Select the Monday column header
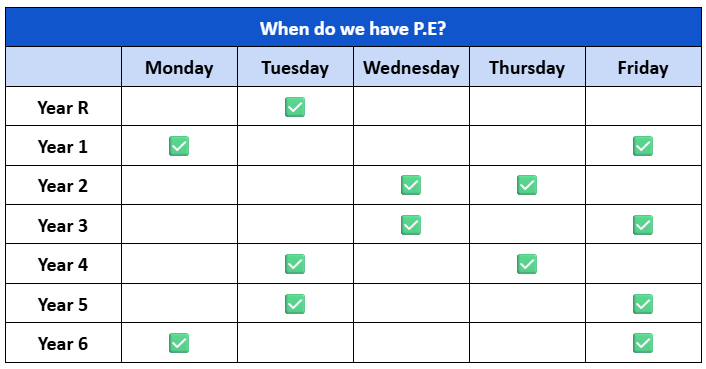The width and height of the screenshot is (706, 369). (179, 67)
